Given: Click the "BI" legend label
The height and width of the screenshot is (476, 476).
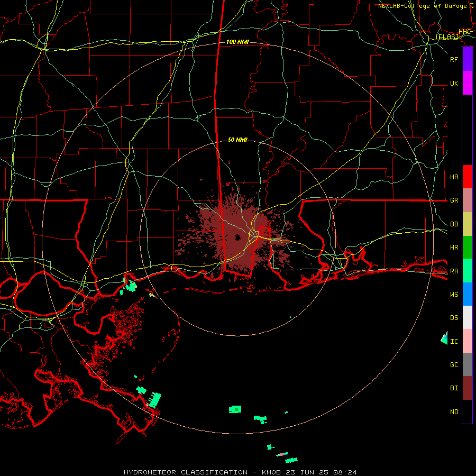Looking at the screenshot, I should 454,388.
